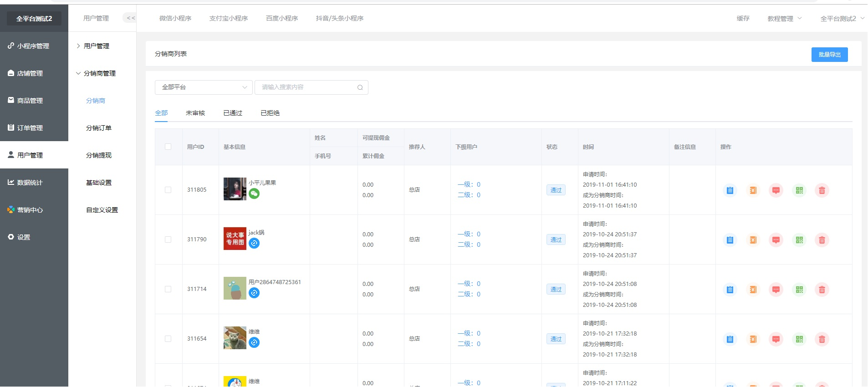Viewport: 868px width, 387px height.
Task: Click platform icon under 用户2864748725361
Action: (x=254, y=293)
